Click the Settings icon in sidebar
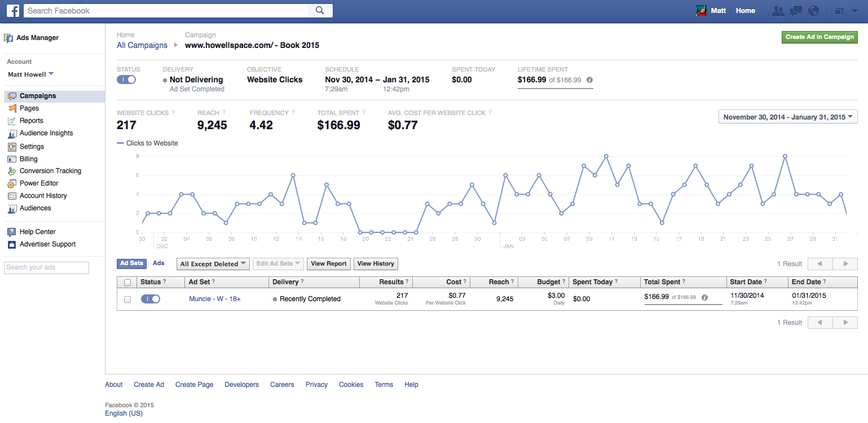 (x=12, y=147)
